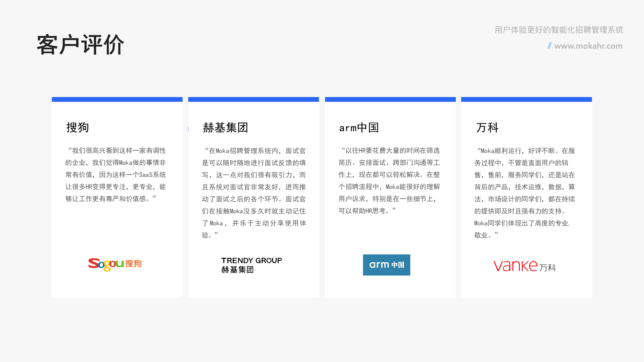
Task: Select the arm中国 card heading
Action: [359, 127]
